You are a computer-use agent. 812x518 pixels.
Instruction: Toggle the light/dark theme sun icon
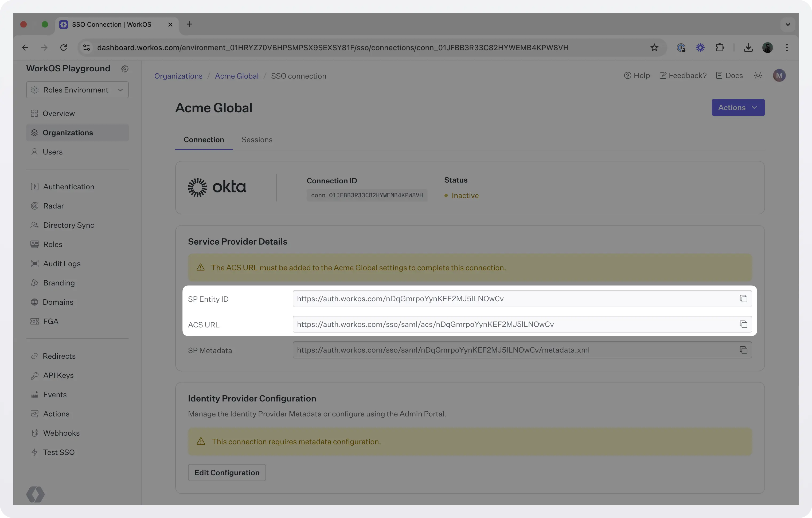(758, 76)
